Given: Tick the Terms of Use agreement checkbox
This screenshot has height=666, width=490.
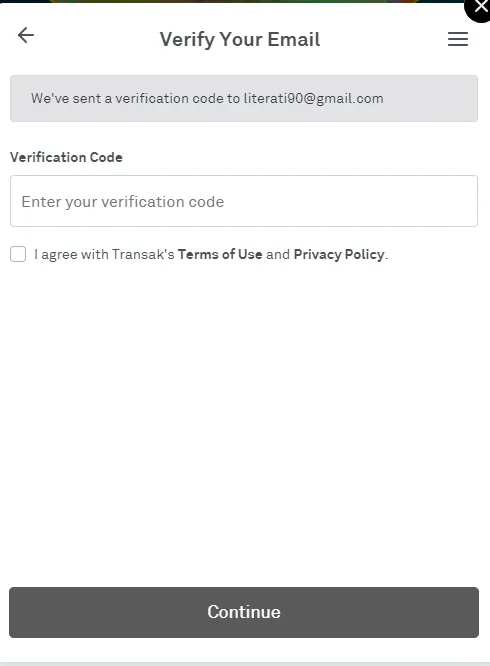Looking at the screenshot, I should point(18,254).
